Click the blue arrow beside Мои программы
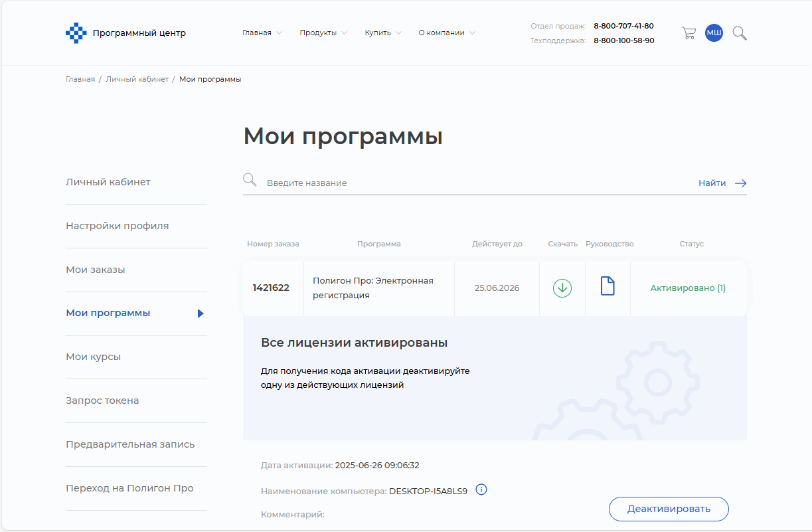Screen dimensions: 812x532 201,313
